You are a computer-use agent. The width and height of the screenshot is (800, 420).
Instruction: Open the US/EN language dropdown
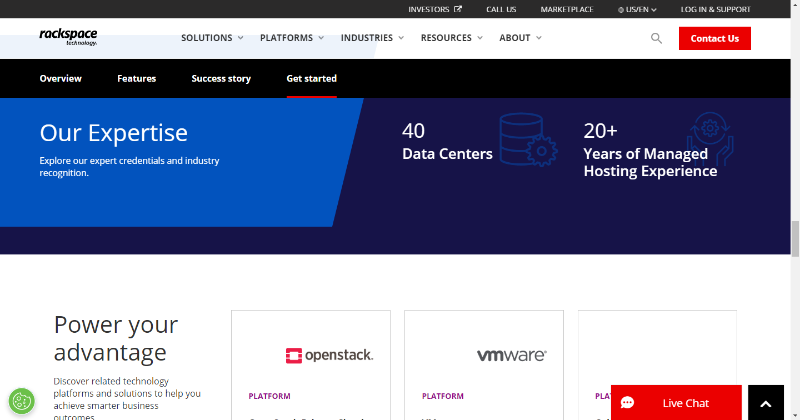637,10
